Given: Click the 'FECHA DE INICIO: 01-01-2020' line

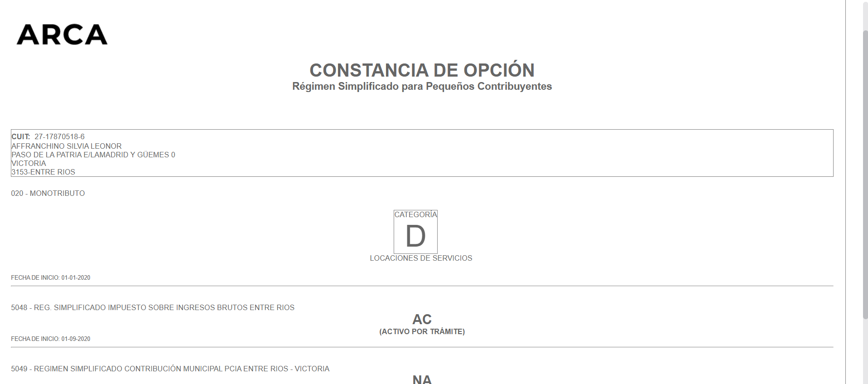Looking at the screenshot, I should pos(51,277).
